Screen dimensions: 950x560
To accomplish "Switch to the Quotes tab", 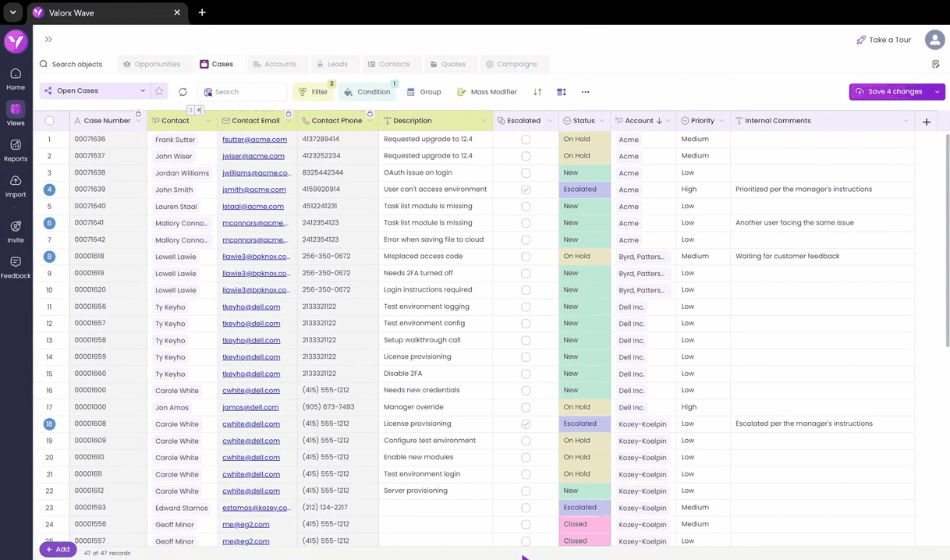I will click(x=448, y=64).
